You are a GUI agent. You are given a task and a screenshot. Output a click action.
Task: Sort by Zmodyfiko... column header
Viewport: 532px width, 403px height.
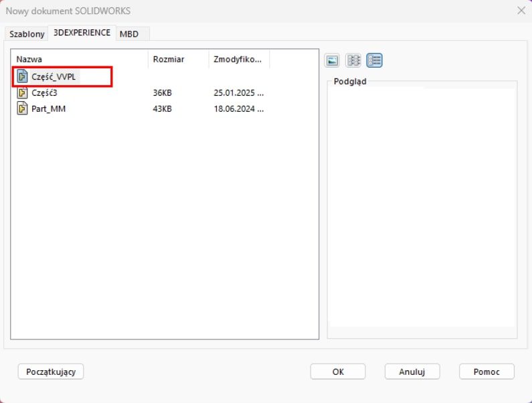tap(239, 59)
